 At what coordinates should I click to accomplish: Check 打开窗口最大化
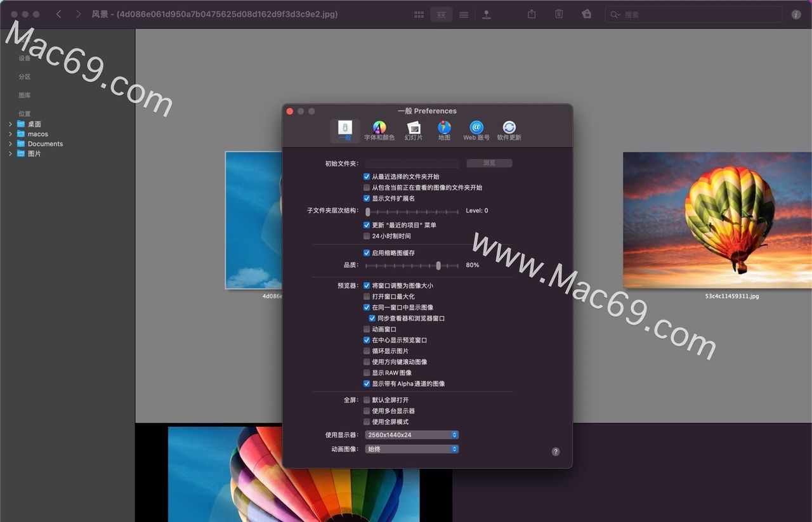[x=367, y=296]
